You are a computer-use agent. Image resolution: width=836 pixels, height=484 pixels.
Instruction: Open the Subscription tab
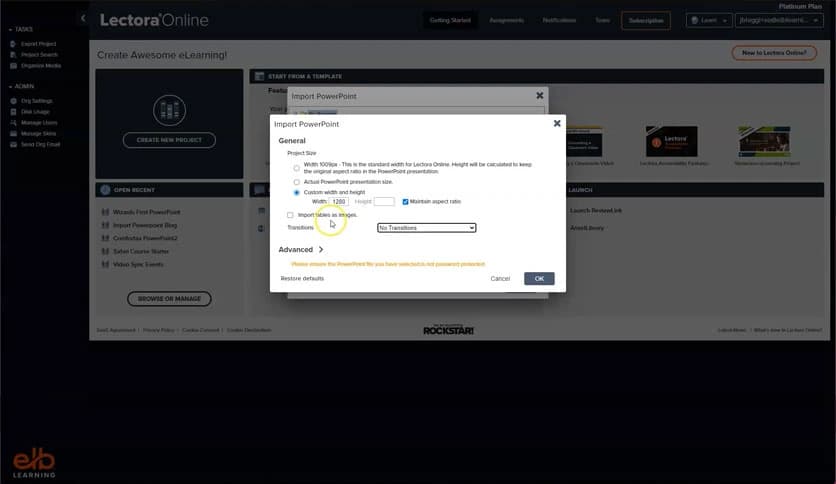646,20
